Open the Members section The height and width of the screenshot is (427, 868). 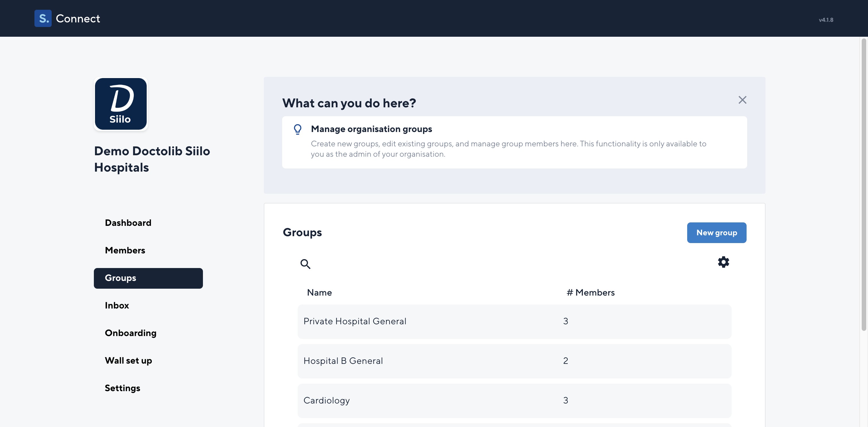(x=125, y=251)
